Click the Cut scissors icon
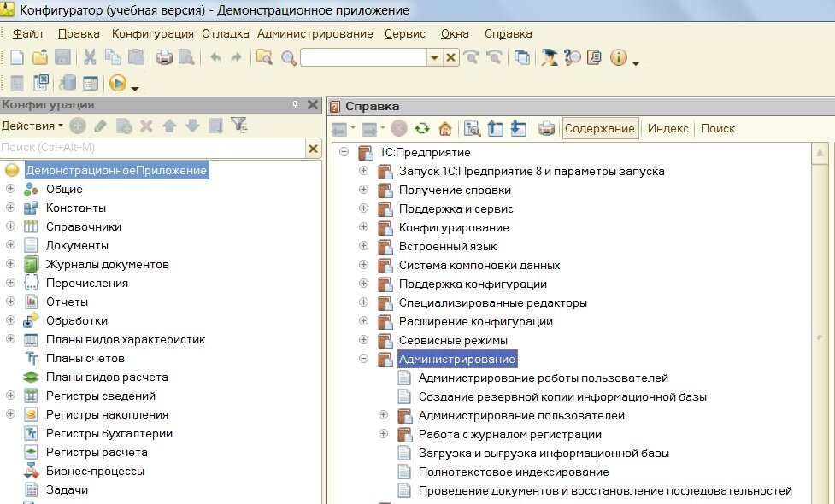This screenshot has width=835, height=504. click(x=90, y=57)
